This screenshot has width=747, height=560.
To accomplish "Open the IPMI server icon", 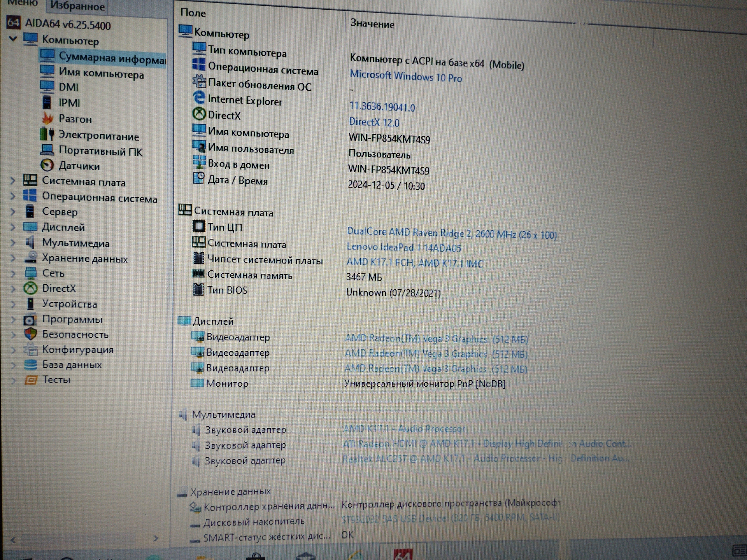I will [47, 102].
